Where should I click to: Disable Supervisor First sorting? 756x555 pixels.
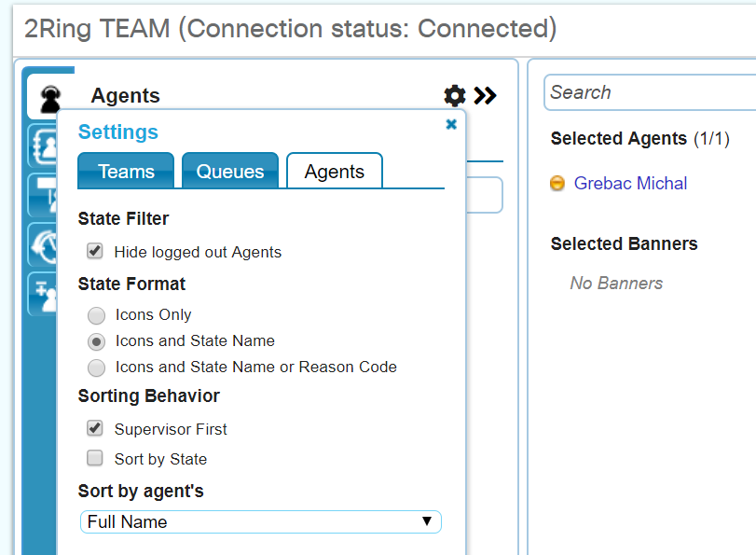94,428
